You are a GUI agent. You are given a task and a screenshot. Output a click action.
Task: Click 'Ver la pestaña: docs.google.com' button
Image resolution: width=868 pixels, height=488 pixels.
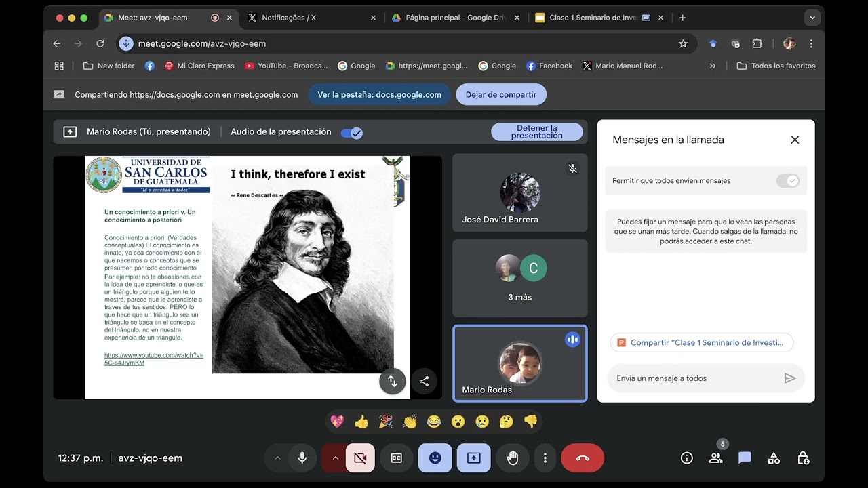click(x=380, y=95)
